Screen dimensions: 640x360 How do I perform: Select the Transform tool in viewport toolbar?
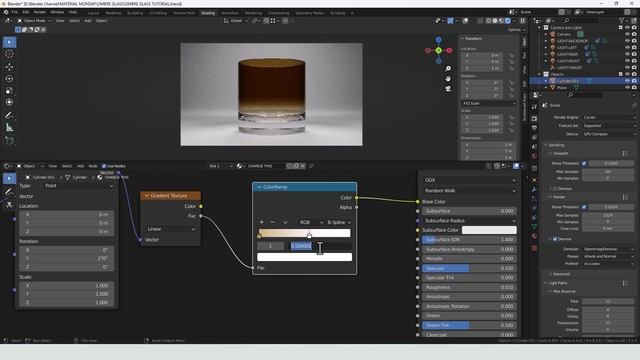click(9, 102)
